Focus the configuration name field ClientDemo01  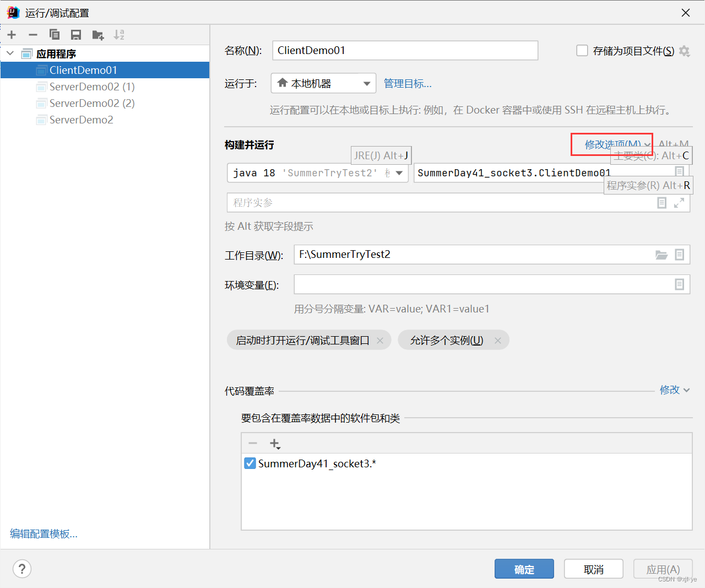[405, 50]
